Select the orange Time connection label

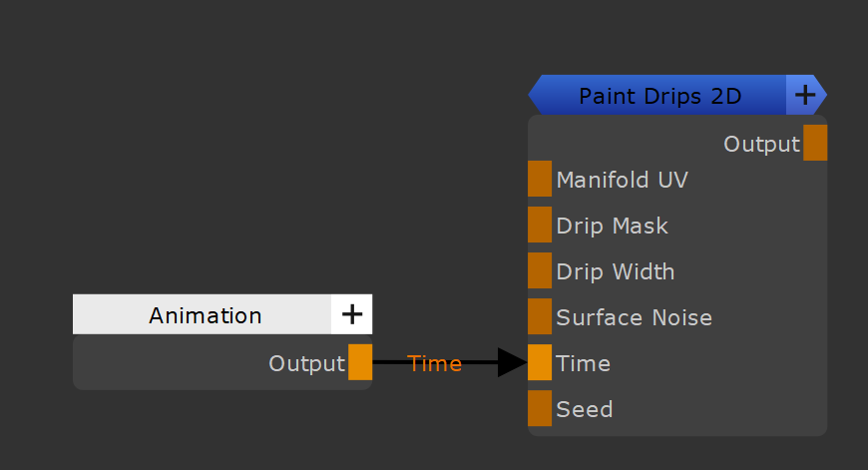click(435, 363)
